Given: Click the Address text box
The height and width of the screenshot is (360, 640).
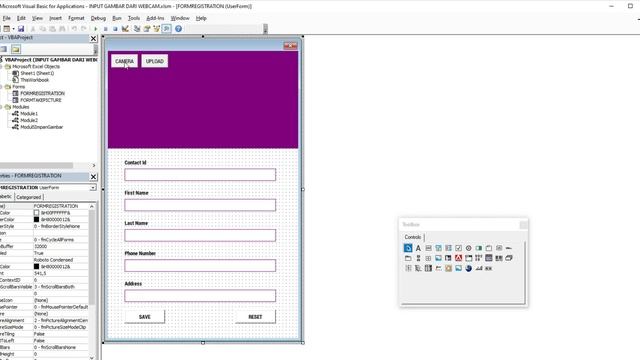Looking at the screenshot, I should tap(200, 296).
